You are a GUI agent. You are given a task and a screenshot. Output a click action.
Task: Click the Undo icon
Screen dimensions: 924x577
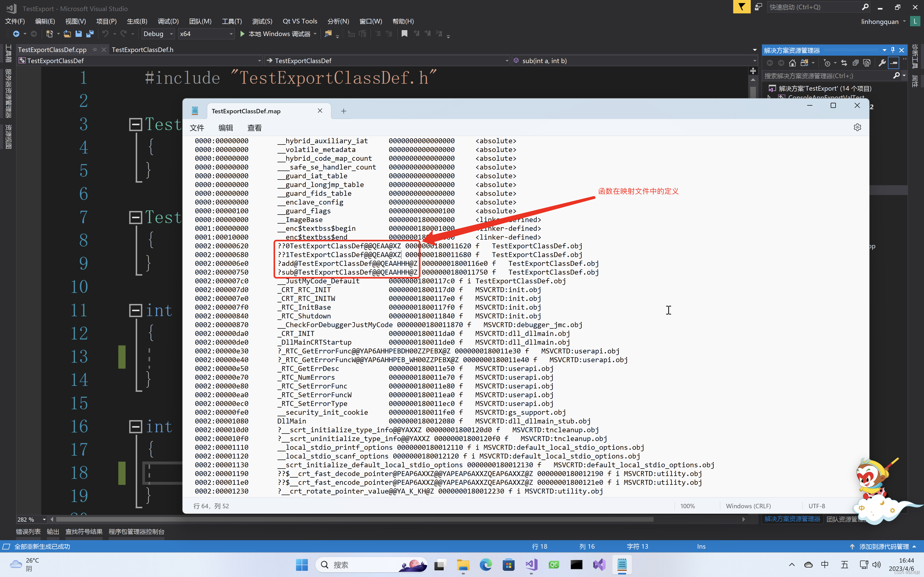(x=105, y=33)
